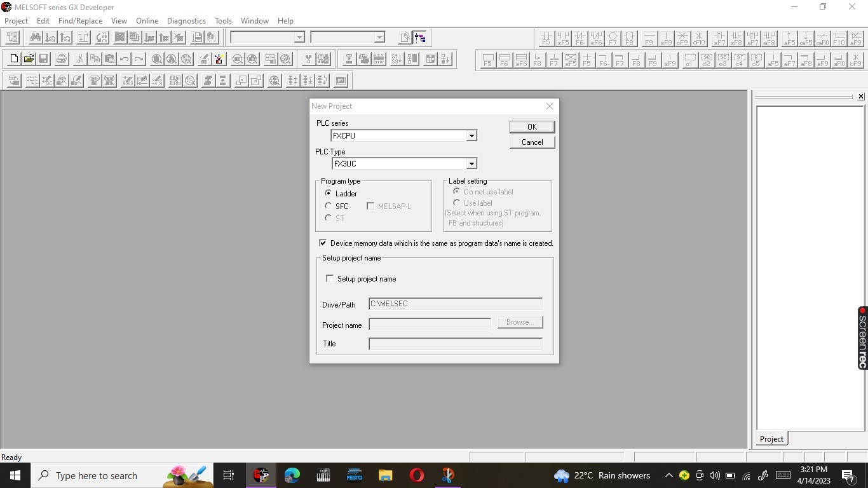
Task: Open Opera browser from taskbar
Action: (416, 475)
